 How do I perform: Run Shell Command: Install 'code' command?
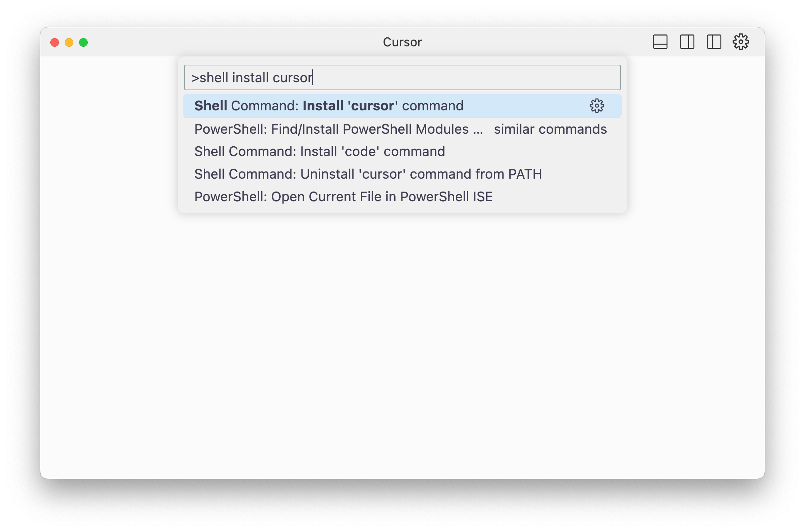[x=319, y=151]
